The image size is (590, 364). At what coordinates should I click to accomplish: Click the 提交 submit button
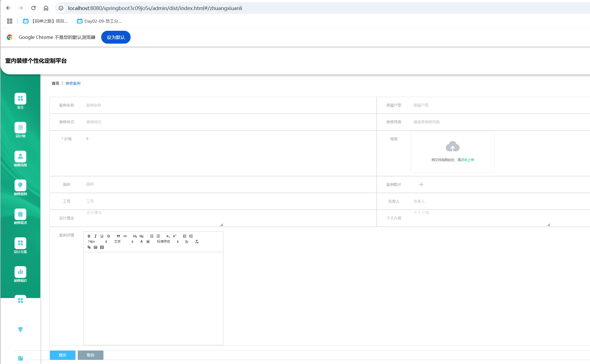62,355
